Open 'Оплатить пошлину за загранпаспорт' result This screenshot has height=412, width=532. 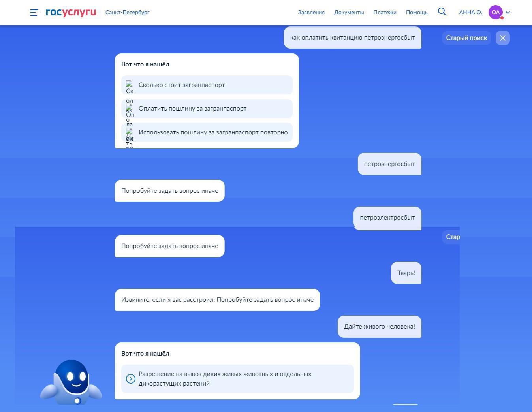(x=207, y=109)
